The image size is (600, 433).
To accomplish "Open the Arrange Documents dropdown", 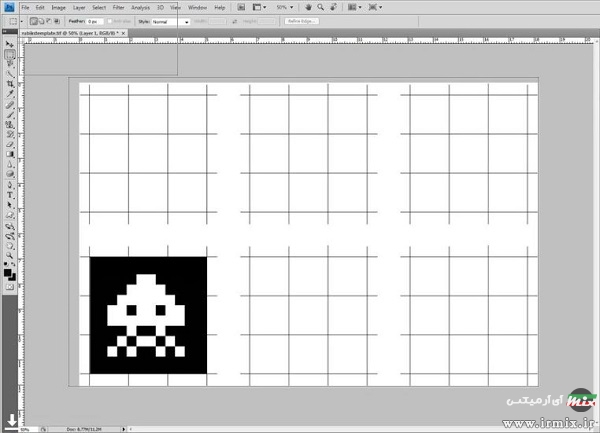I will point(354,7).
